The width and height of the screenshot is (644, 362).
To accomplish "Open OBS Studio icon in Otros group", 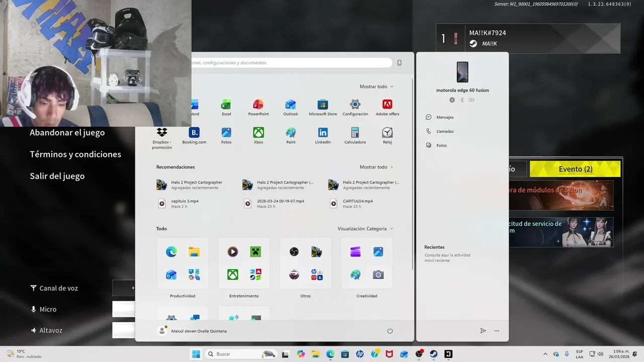I will click(294, 252).
